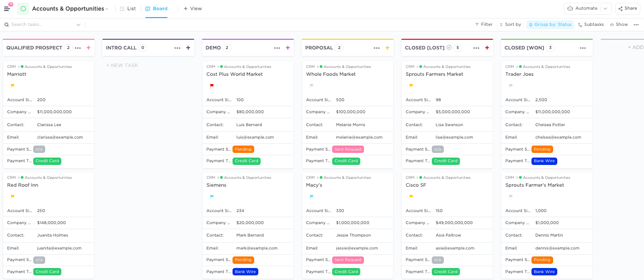Add a new task with the DEMO column plus icon
Image resolution: width=644 pixels, height=280 pixels.
click(288, 47)
